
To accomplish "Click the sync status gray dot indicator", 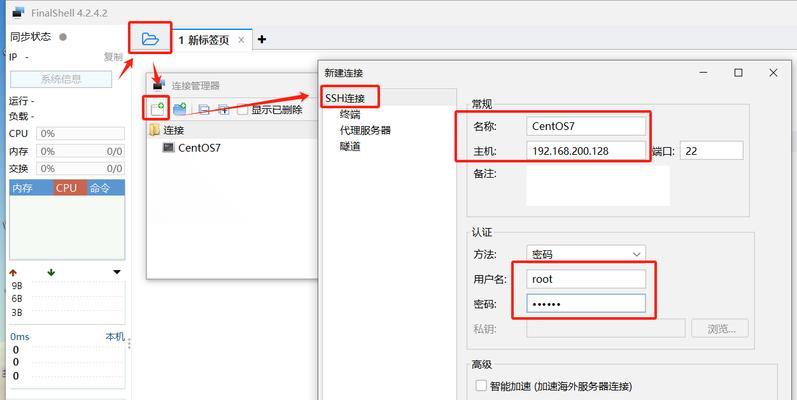I will (63, 37).
